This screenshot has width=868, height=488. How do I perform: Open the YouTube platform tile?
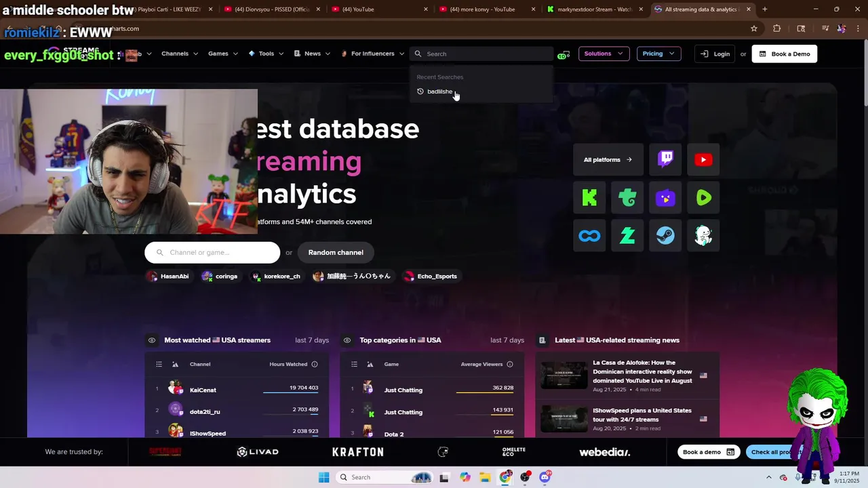[703, 160]
